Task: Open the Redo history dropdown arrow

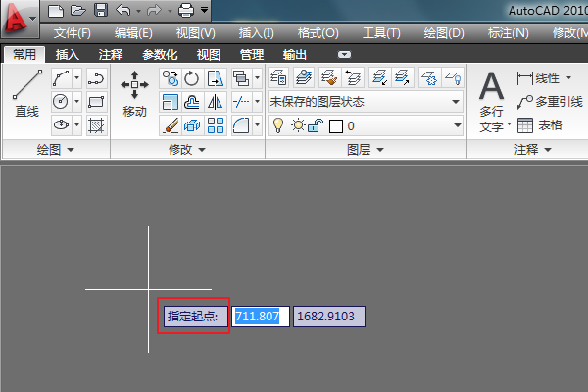Action: point(170,11)
